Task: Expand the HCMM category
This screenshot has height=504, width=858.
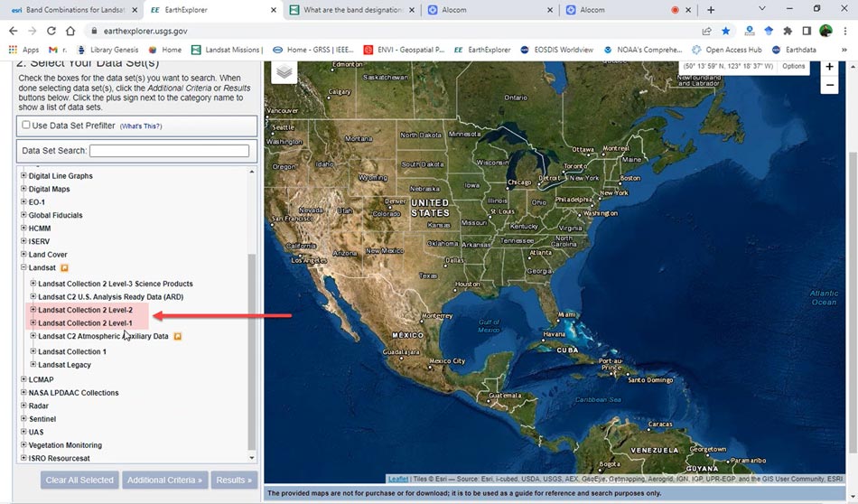Action: point(23,229)
